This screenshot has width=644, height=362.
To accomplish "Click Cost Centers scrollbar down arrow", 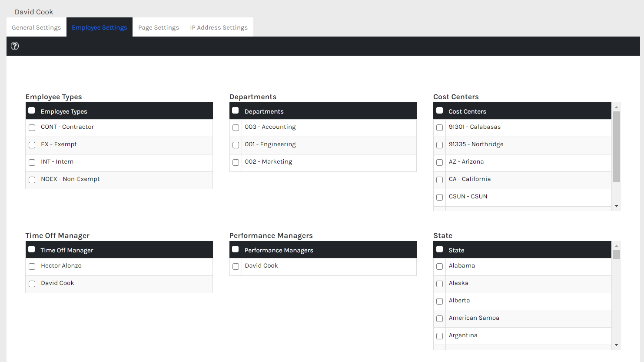I will tap(616, 206).
